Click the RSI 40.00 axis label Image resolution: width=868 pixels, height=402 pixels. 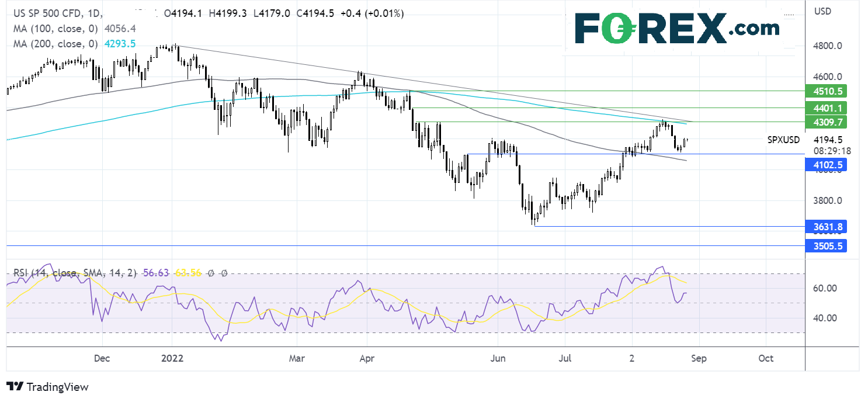click(825, 318)
